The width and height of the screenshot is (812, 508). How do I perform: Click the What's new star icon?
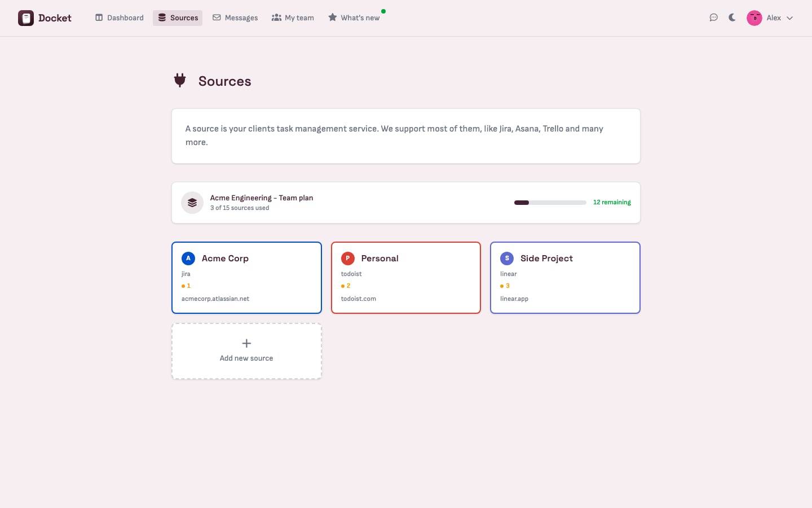coord(333,17)
